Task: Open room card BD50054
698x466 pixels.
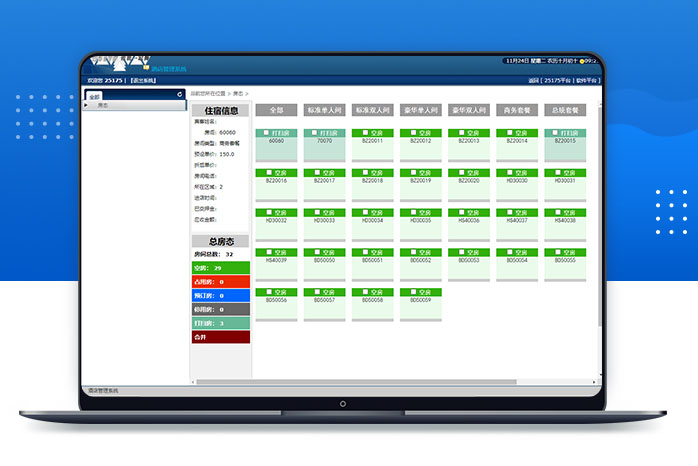Action: pos(517,265)
